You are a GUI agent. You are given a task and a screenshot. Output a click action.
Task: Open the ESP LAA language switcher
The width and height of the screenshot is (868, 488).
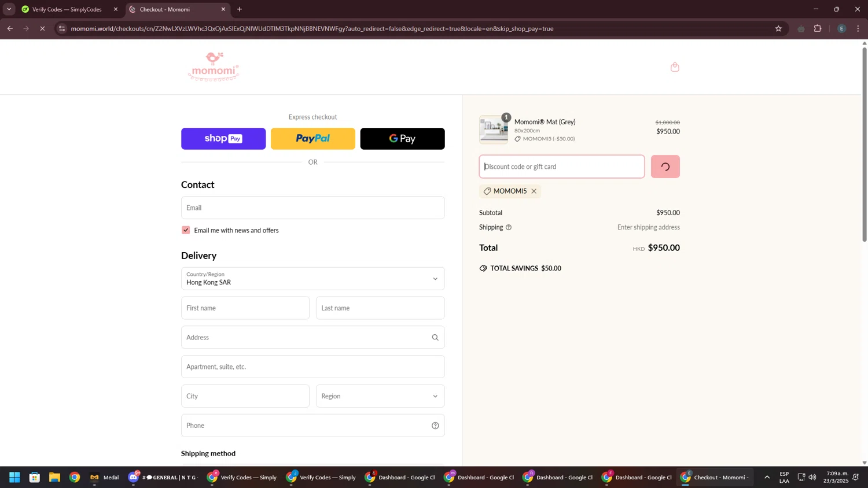pyautogui.click(x=785, y=478)
